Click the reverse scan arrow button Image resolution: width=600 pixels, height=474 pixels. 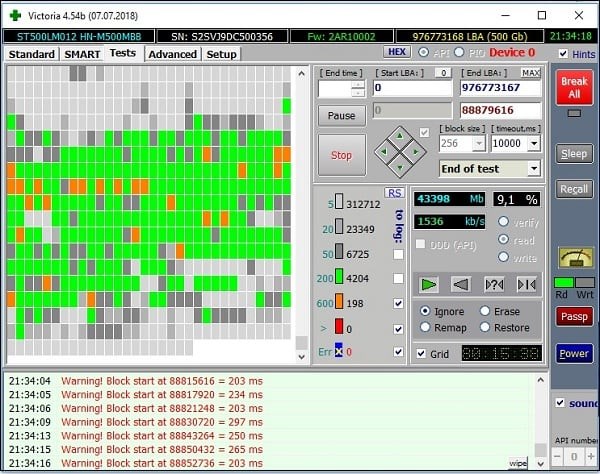tap(461, 285)
